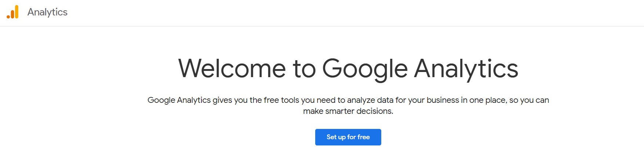Viewport: 644px width, 155px height.
Task: Click the Google Analytics description paragraph
Action: coord(348,105)
